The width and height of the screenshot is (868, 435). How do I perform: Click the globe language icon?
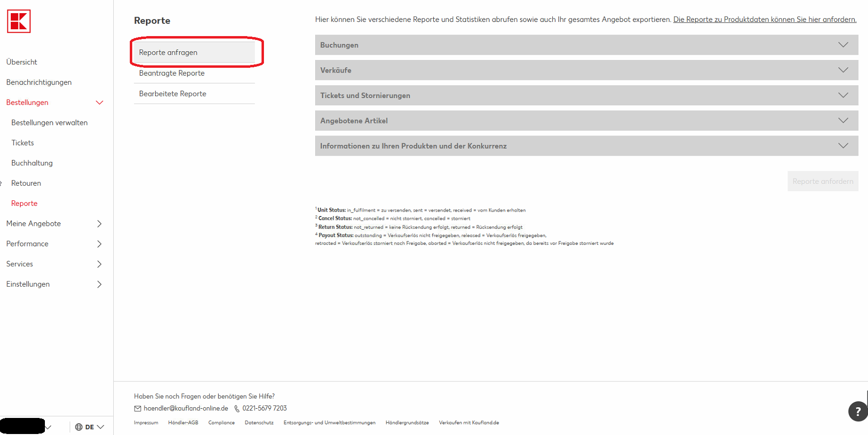(79, 427)
